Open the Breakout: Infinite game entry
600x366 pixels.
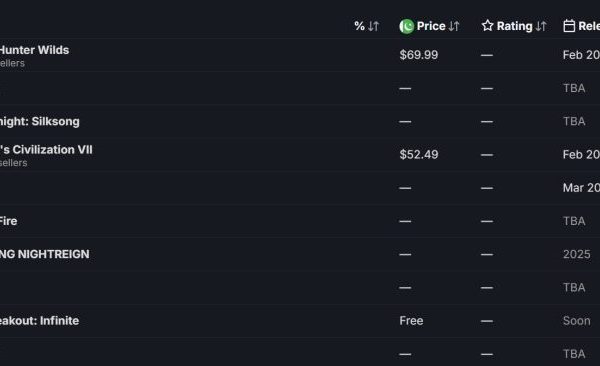[39, 320]
